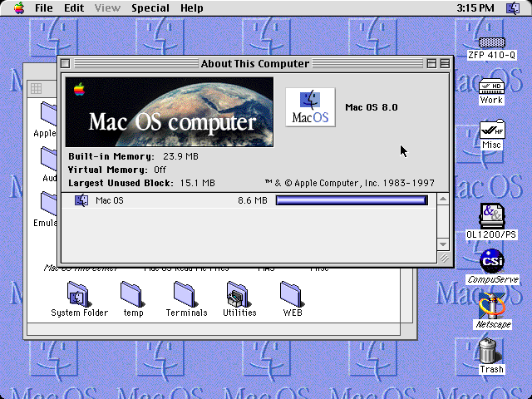This screenshot has height=399, width=532.
Task: Click the scroll up arrow in About window
Action: [x=443, y=199]
